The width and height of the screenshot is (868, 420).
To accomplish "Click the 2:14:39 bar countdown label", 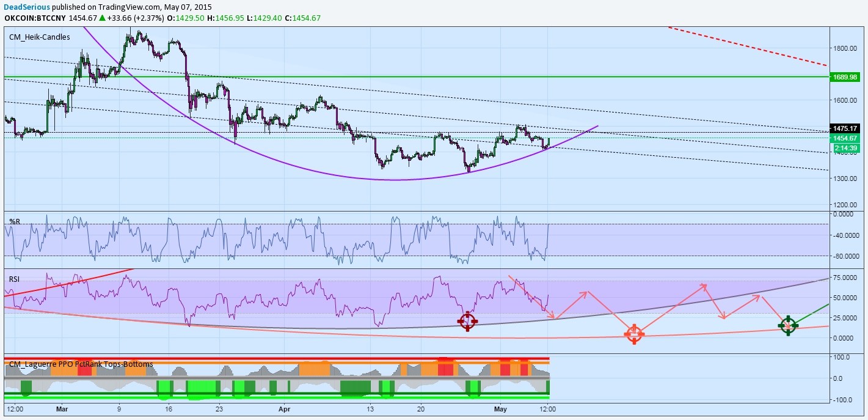I will coord(845,148).
